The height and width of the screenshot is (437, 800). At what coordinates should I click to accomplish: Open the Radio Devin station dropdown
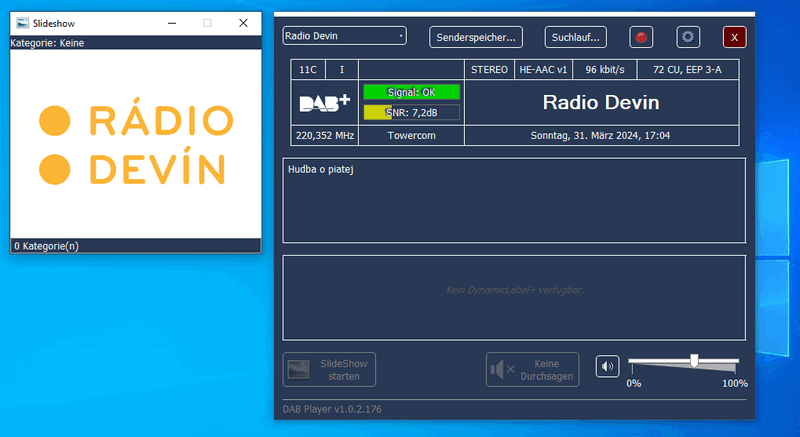point(344,36)
